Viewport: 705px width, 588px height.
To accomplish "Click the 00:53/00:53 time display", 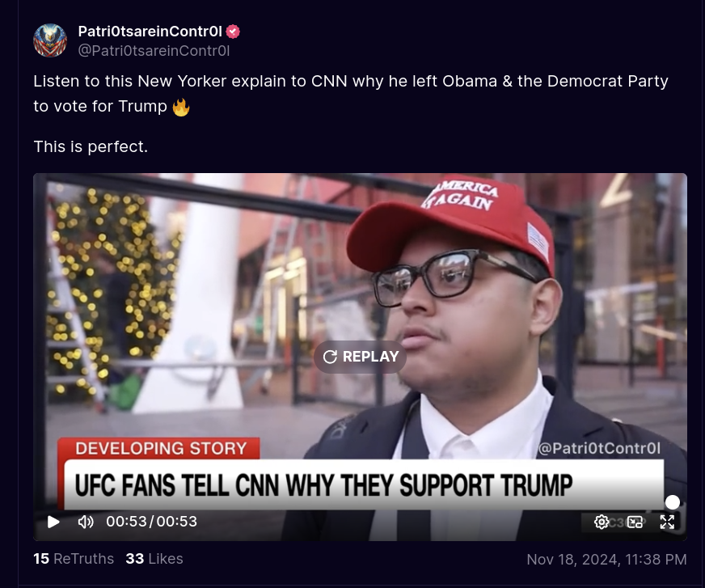I will pyautogui.click(x=151, y=522).
